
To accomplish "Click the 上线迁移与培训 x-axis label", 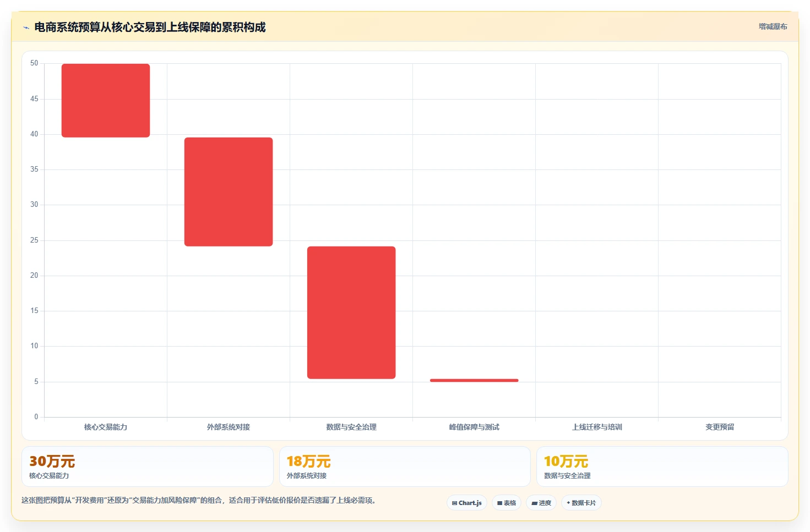I will click(x=597, y=427).
